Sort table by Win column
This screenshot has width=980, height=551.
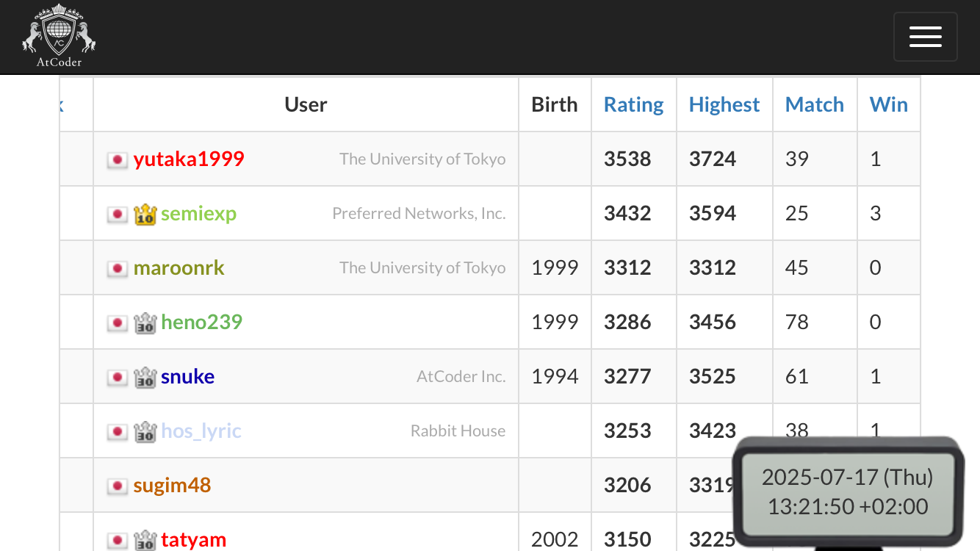(889, 104)
